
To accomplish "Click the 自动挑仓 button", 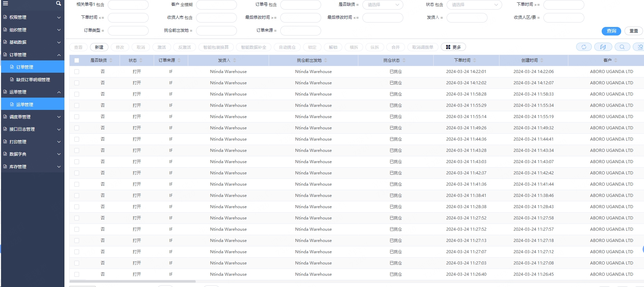I will pyautogui.click(x=287, y=47).
